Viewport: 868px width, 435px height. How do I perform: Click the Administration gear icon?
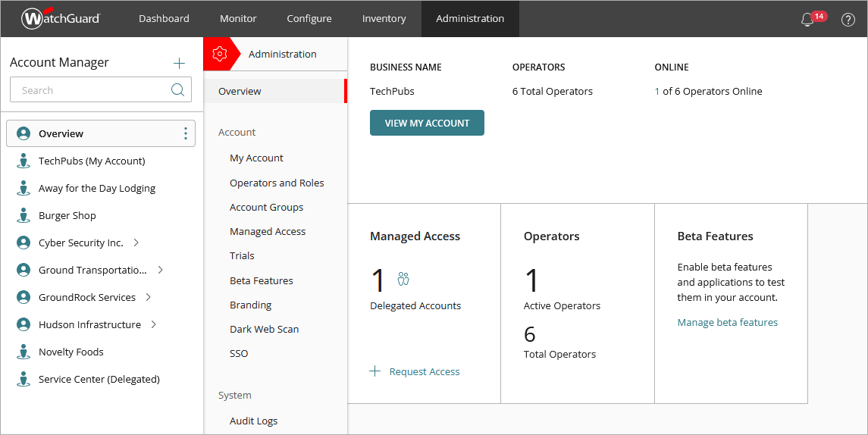click(220, 54)
